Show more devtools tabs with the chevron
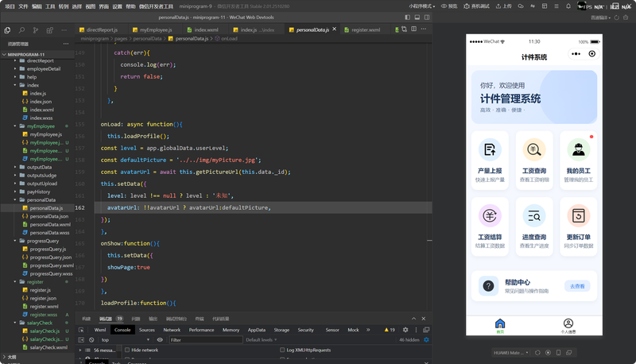Viewport: 636px width, 364px height. pos(368,330)
